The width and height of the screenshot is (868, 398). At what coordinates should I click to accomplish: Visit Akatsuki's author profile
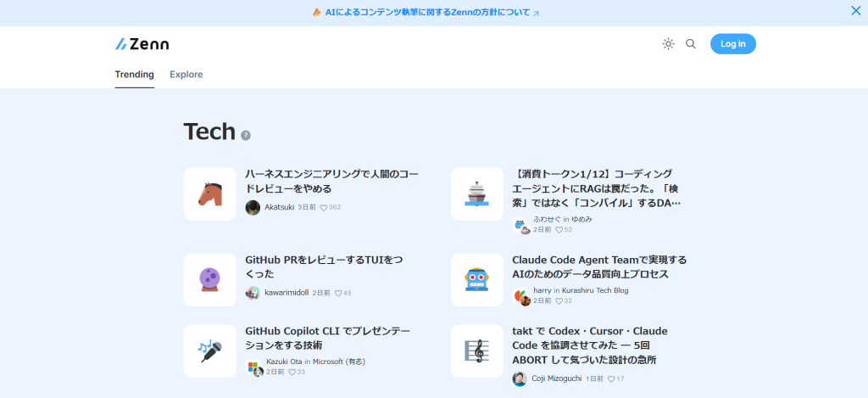click(279, 207)
